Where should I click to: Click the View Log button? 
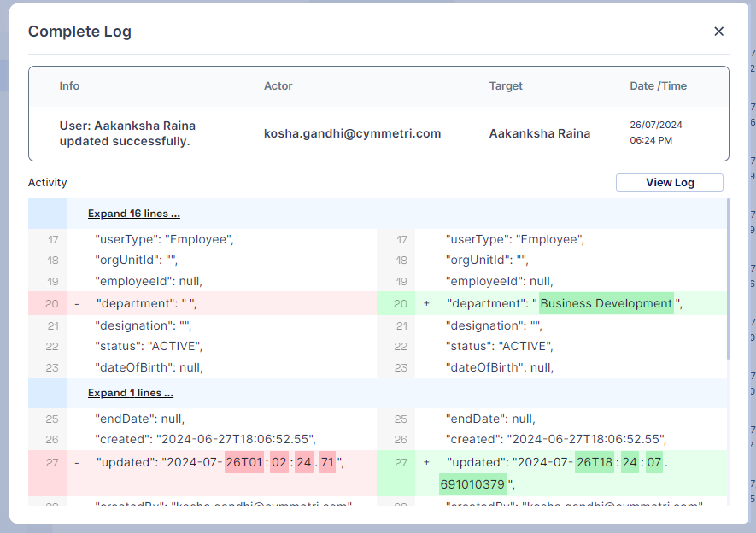tap(669, 183)
